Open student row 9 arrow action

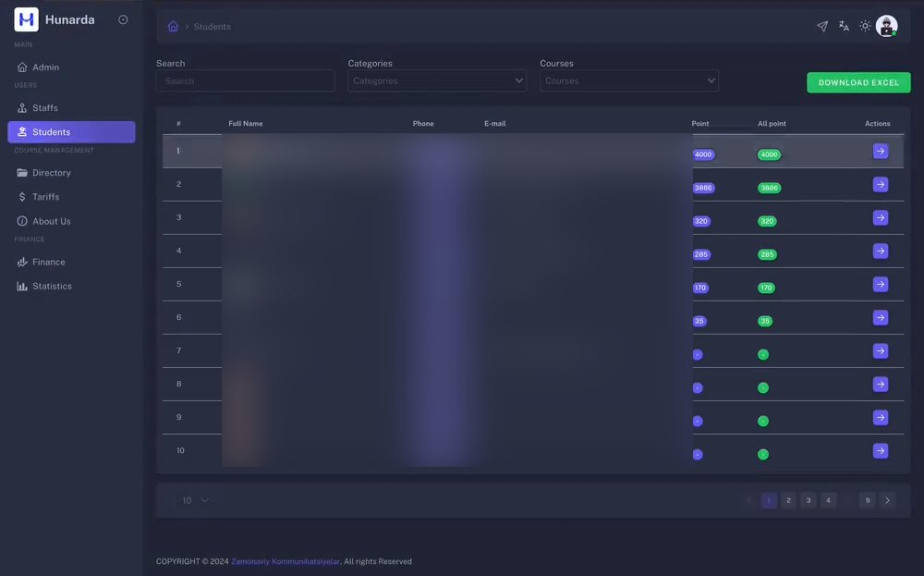click(881, 417)
